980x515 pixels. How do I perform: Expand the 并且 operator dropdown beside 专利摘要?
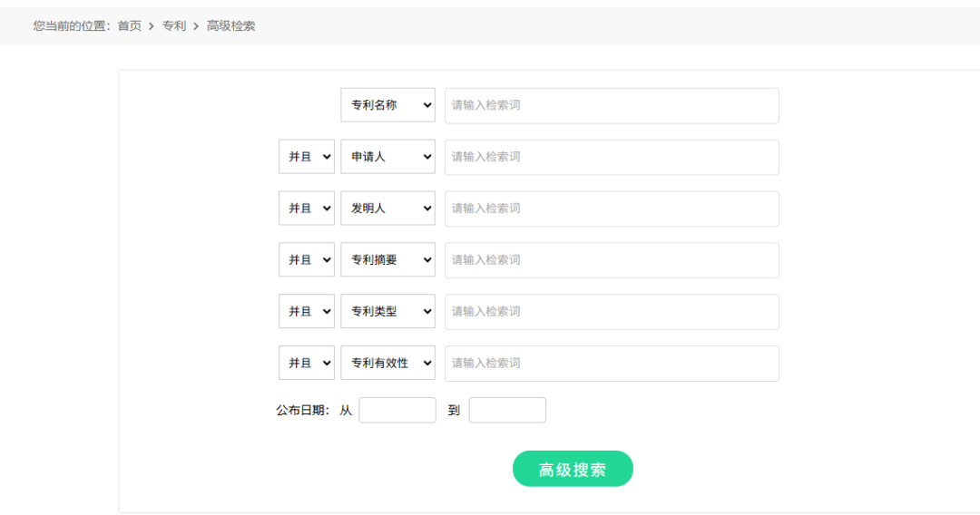307,260
